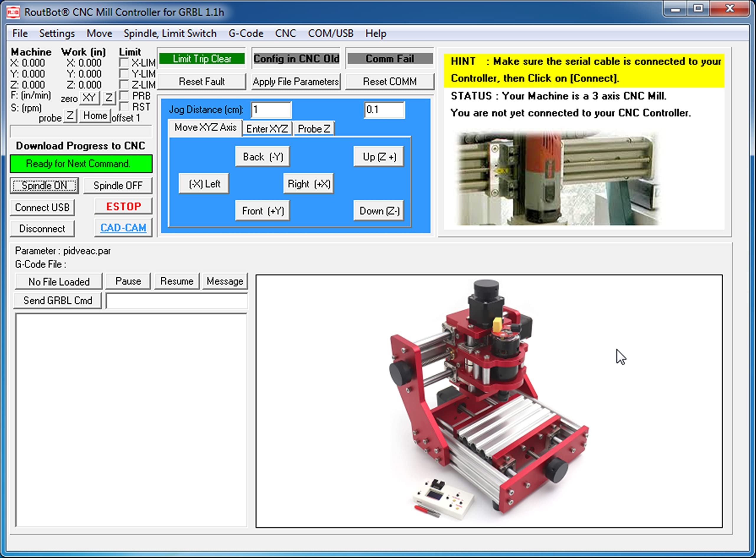Jog Up (Z +)
Viewport: 756px width, 558px height.
(379, 156)
